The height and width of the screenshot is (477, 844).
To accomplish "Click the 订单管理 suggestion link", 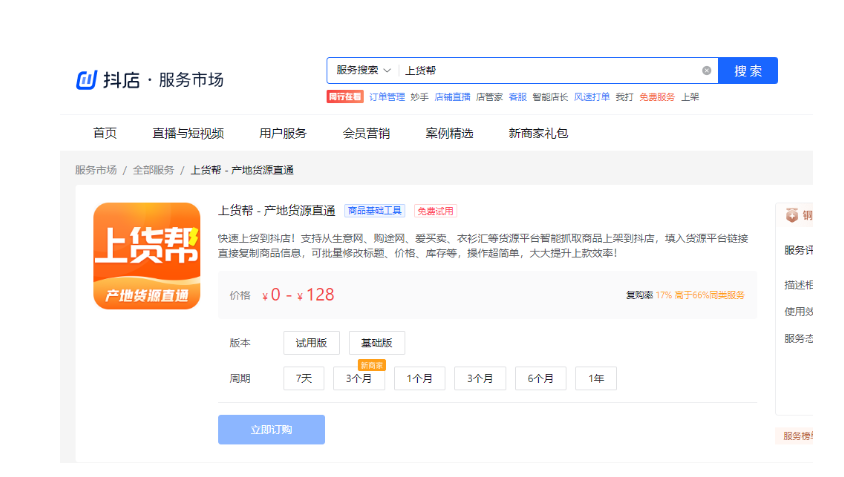I will [387, 97].
